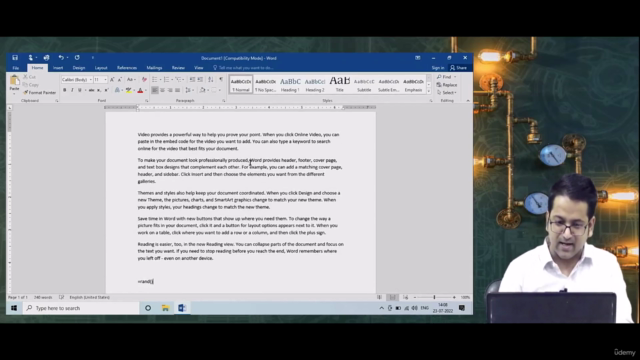Image resolution: width=640 pixels, height=360 pixels.
Task: Click Format Painter
Action: tap(40, 93)
